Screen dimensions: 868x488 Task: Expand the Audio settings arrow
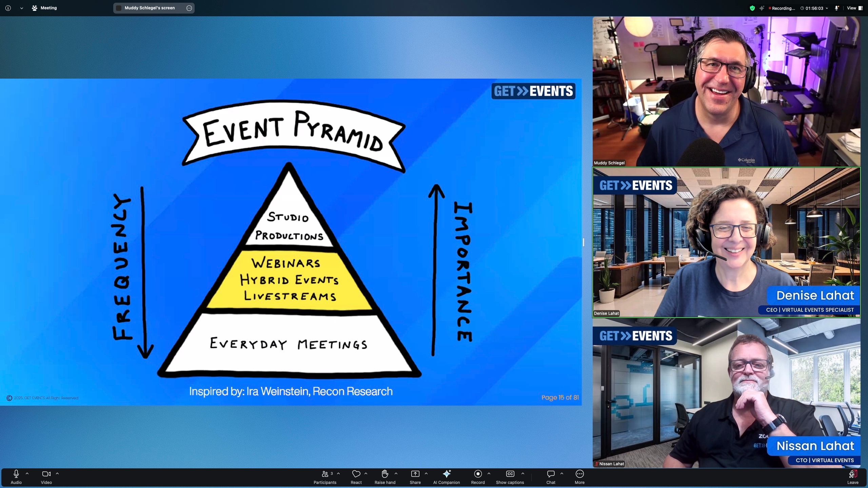coord(27,473)
